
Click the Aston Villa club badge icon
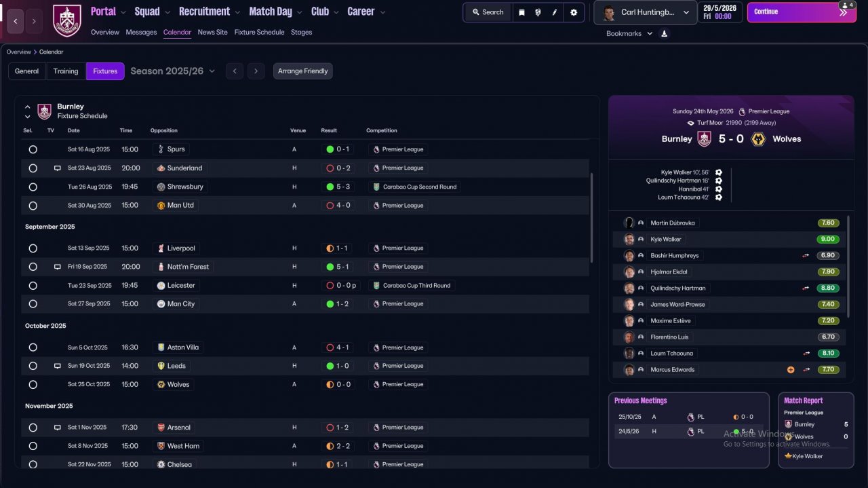tap(161, 348)
